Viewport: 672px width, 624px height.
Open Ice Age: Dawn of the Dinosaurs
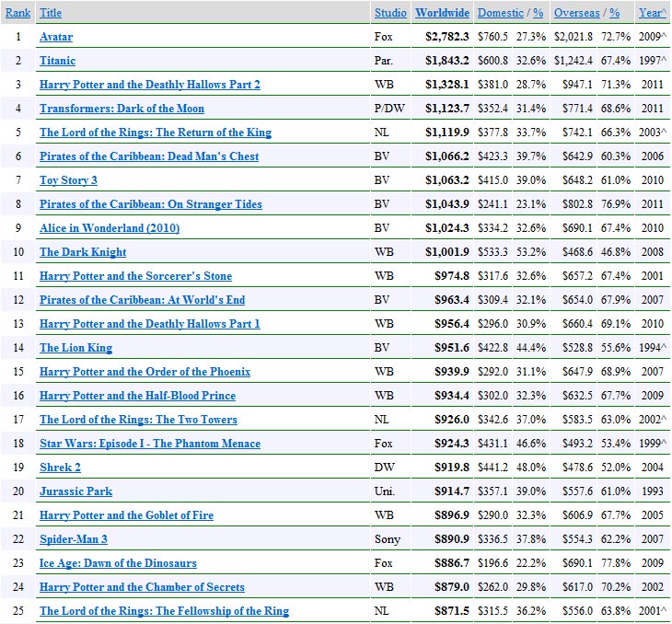pyautogui.click(x=118, y=563)
